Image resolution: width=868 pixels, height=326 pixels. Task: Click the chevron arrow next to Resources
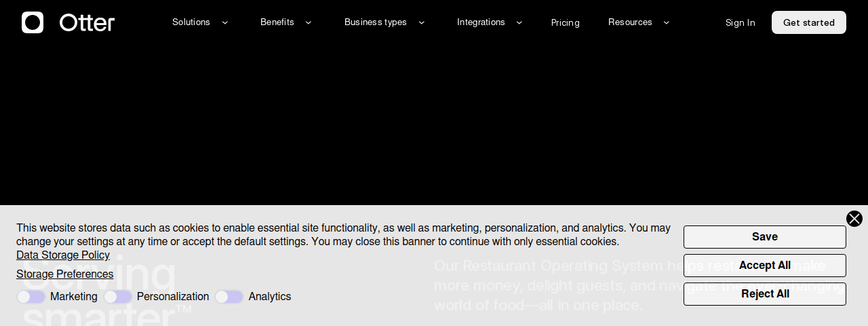point(666,22)
